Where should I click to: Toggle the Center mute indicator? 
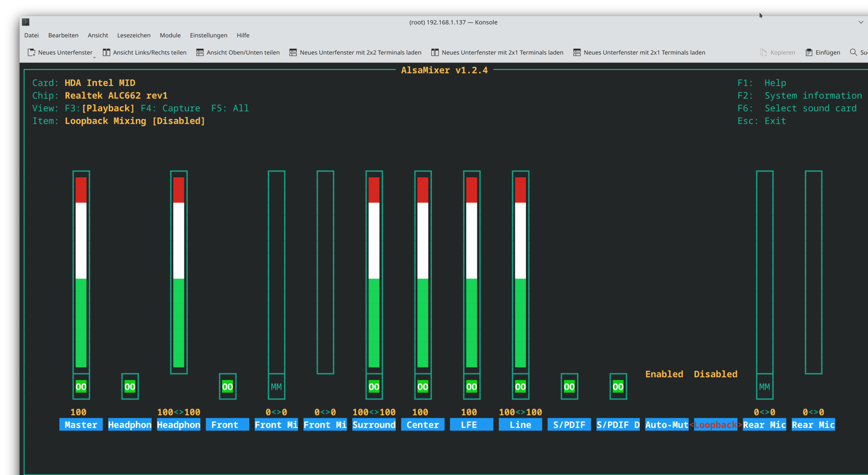click(x=423, y=387)
